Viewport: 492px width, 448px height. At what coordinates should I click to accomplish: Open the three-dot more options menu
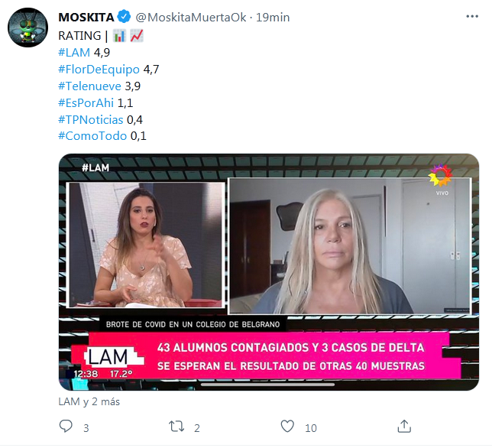[x=472, y=16]
